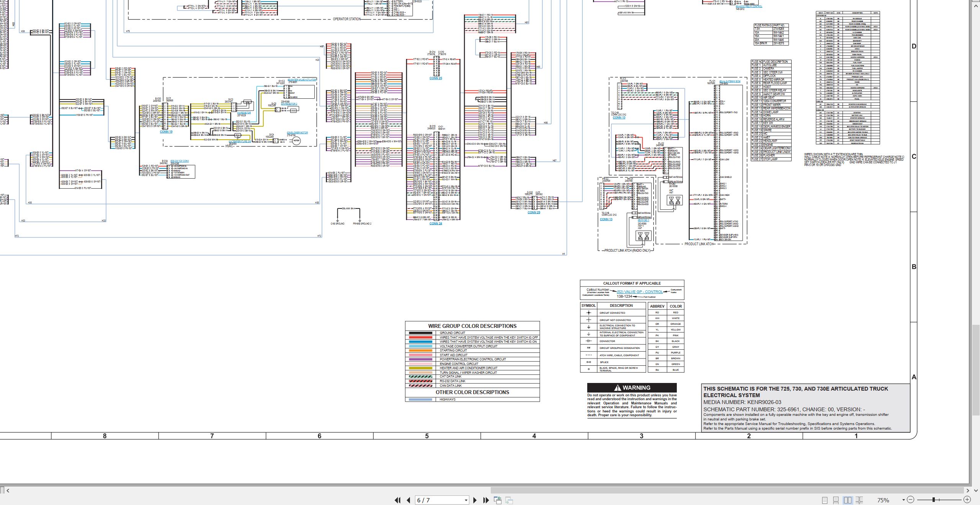Zoom in with the plus button
The image size is (980, 505).
click(967, 500)
